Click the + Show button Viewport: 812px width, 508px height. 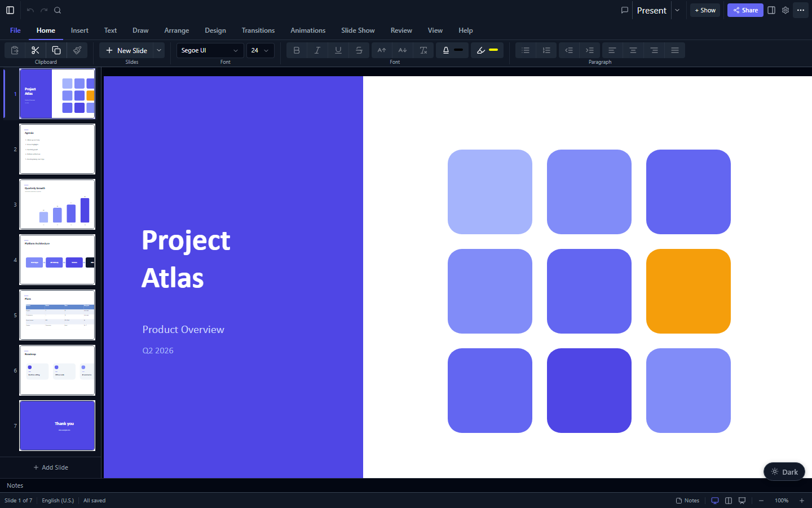click(x=705, y=10)
